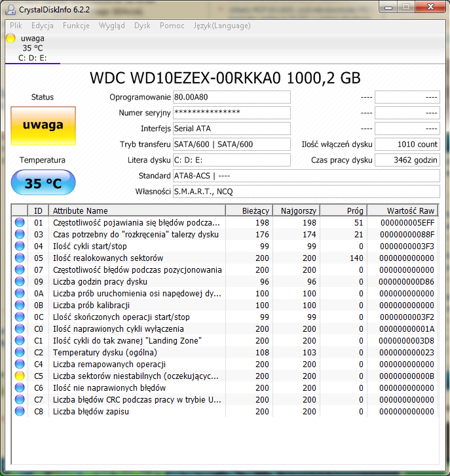The width and height of the screenshot is (450, 476).
Task: Click the yellow warning orb for attribute C5
Action: click(20, 376)
